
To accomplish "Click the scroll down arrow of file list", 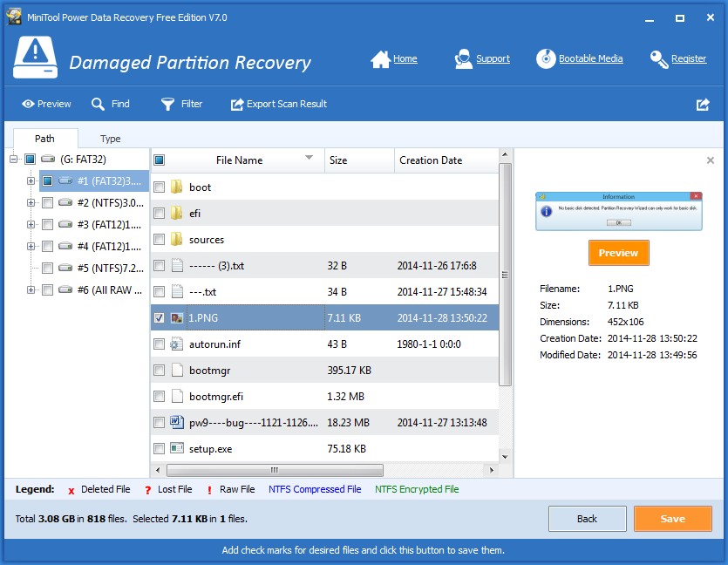I will (505, 456).
